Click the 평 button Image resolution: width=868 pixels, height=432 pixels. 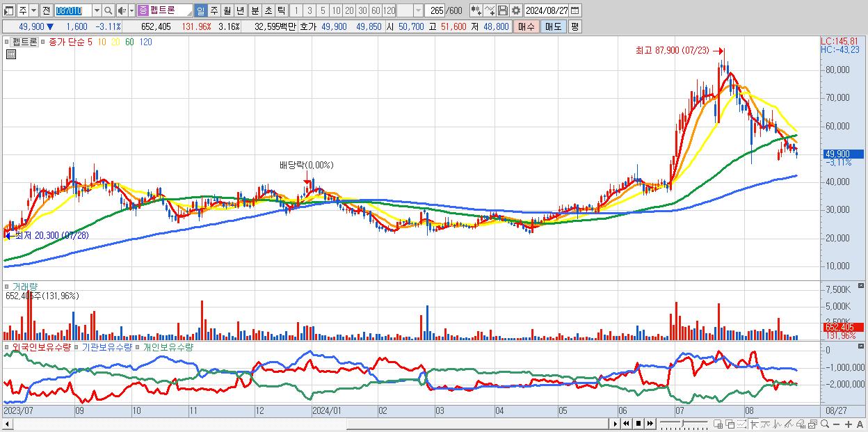tap(574, 26)
